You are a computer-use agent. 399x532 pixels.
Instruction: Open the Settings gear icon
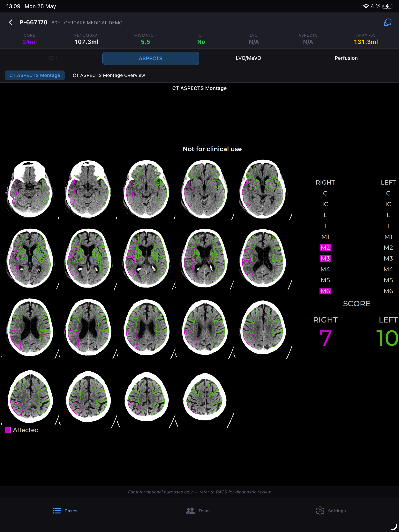tap(320, 511)
